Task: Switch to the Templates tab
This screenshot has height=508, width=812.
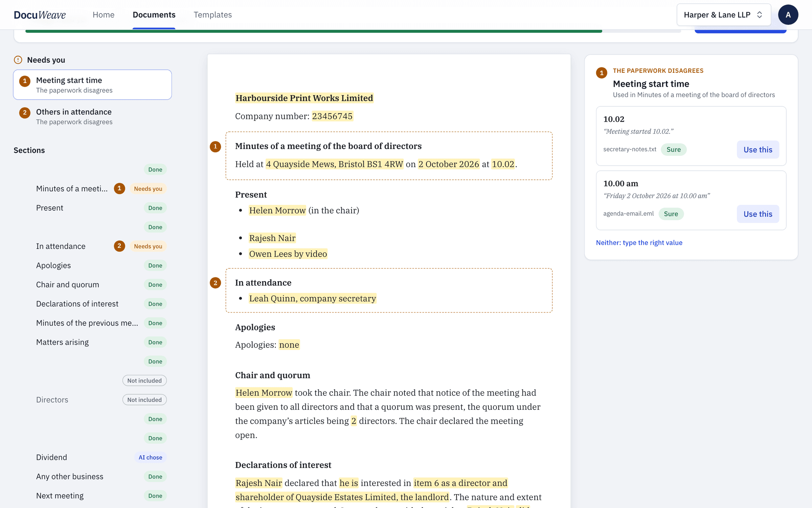Action: (212, 15)
